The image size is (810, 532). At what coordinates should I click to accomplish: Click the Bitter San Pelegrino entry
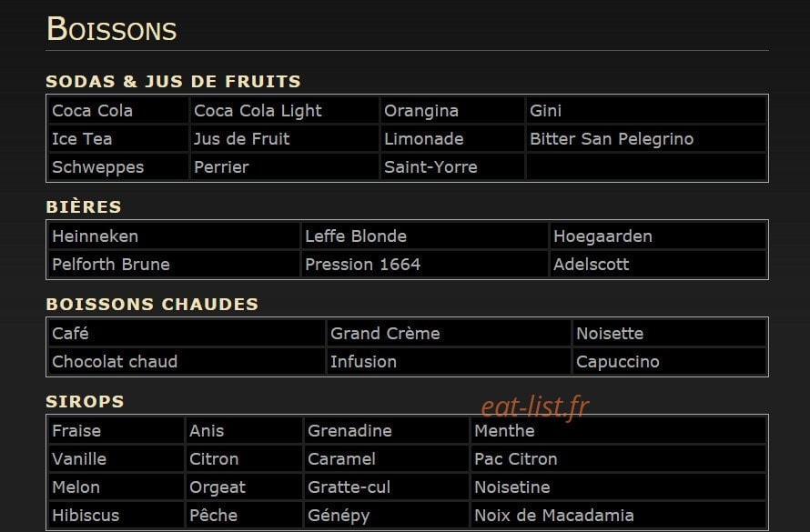(x=646, y=139)
